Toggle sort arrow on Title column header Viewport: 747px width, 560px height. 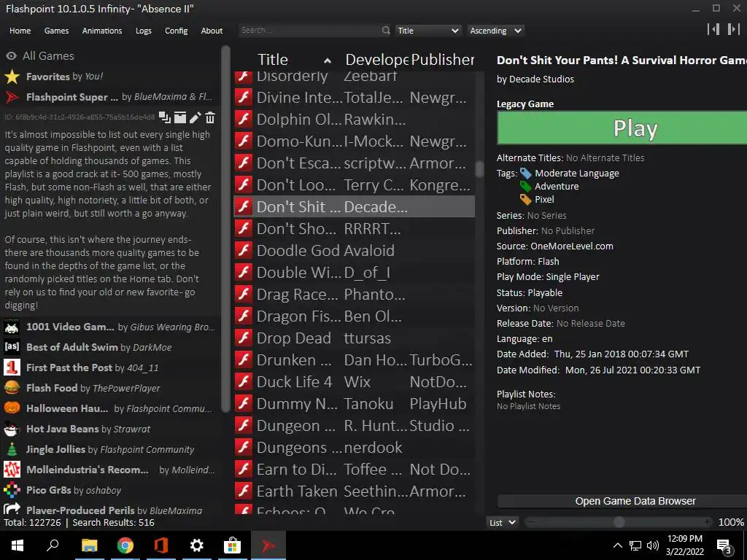click(x=328, y=61)
